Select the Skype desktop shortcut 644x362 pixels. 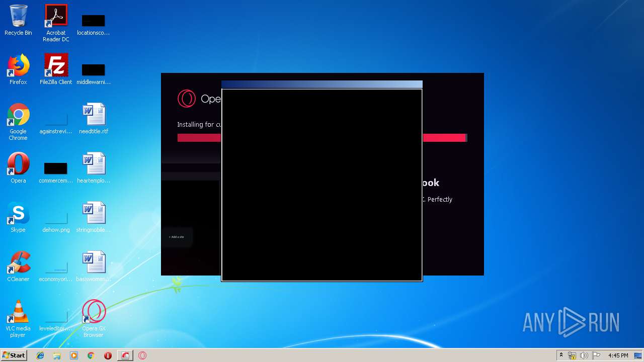click(x=18, y=218)
